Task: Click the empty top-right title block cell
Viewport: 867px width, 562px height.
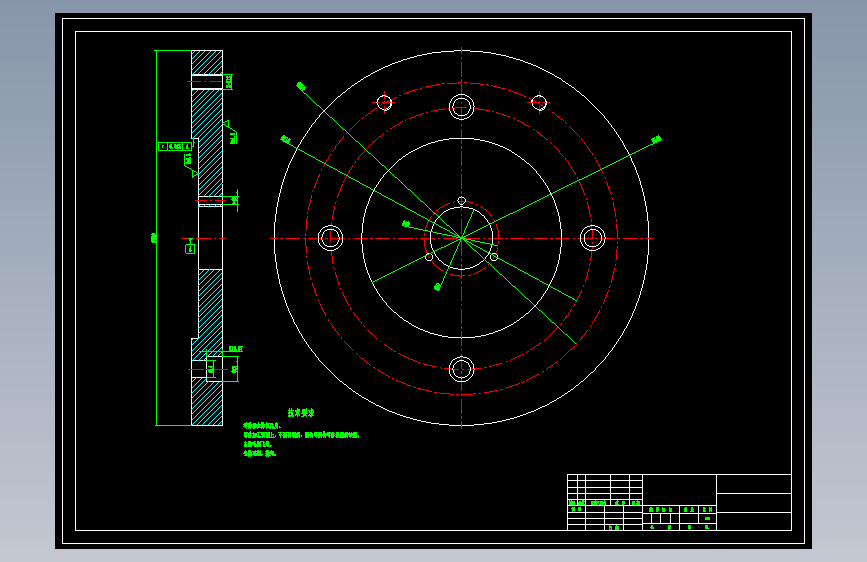Action: click(x=754, y=484)
